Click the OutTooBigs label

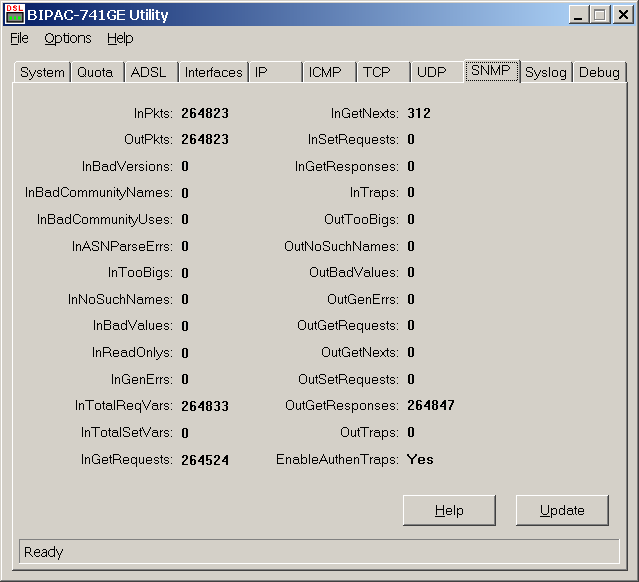pos(361,219)
